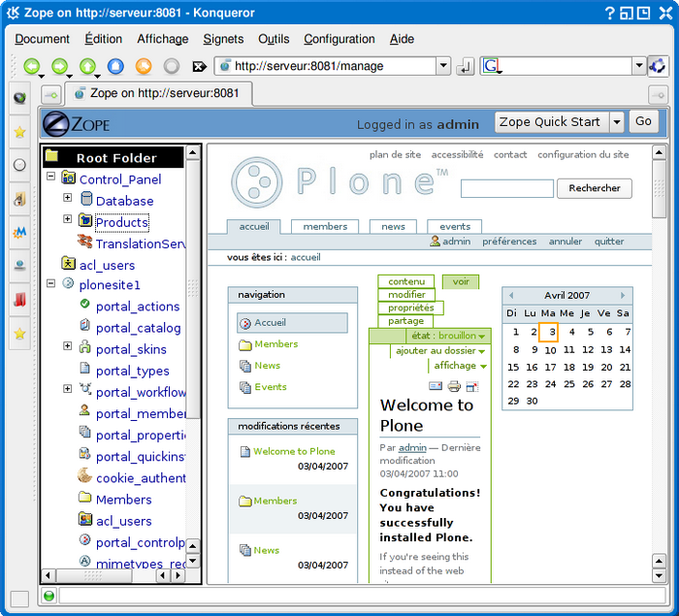Click the send-by-mail envelope icon
The image size is (679, 616).
pos(436,385)
